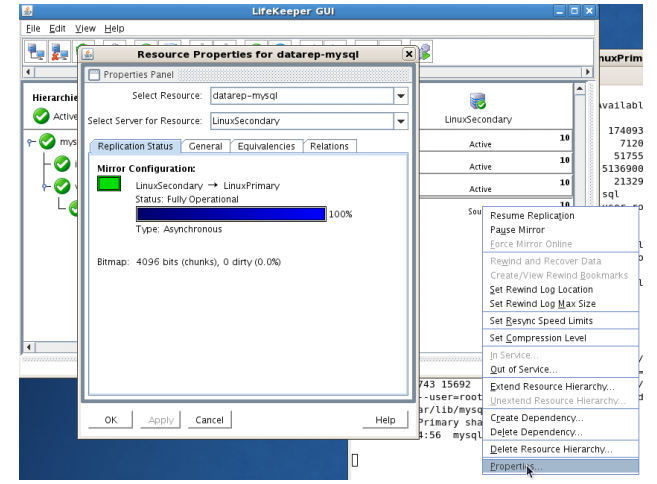Open the File menu
This screenshot has height=484, width=657.
click(33, 28)
